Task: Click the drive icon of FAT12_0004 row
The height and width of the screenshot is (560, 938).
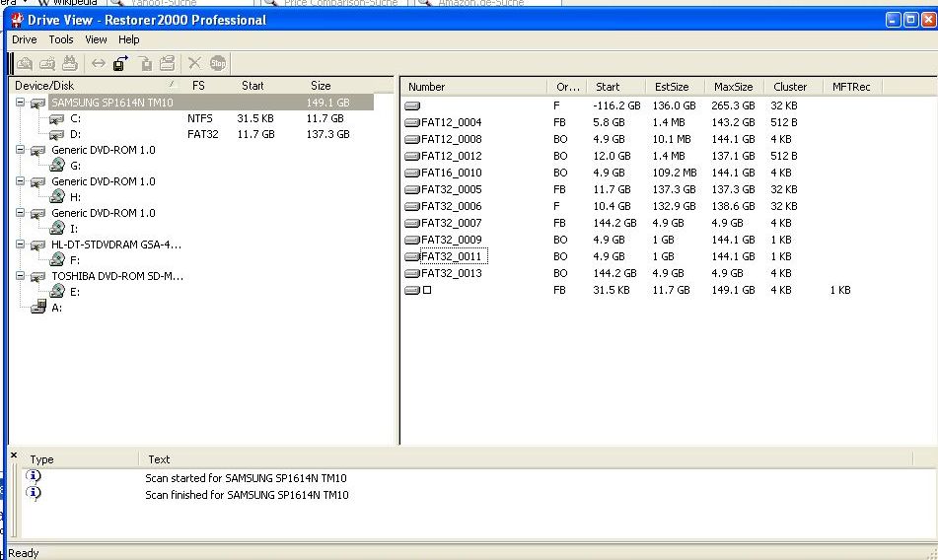Action: click(x=411, y=122)
